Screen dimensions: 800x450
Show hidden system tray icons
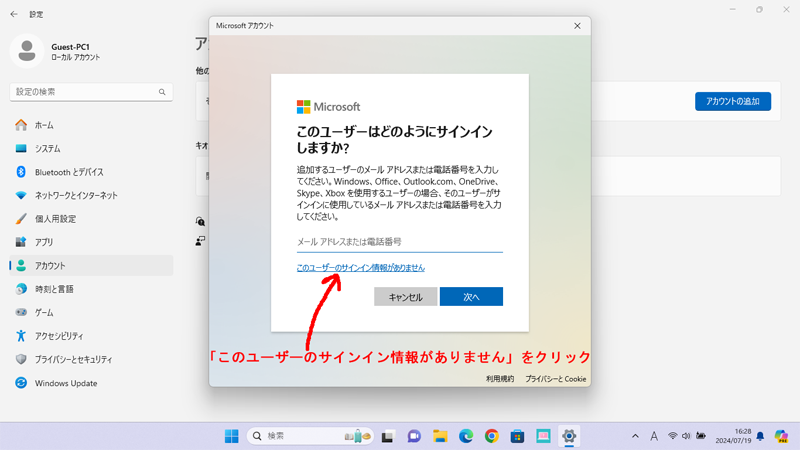635,436
